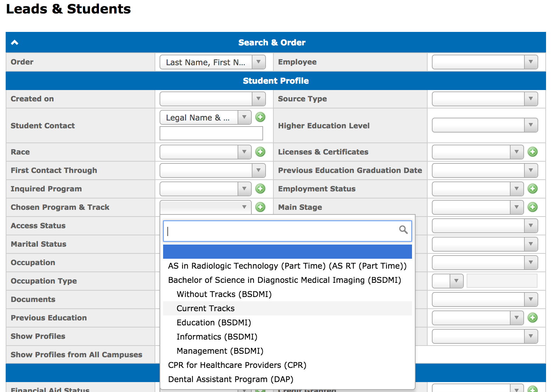Open the Order dropdown

pos(213,62)
